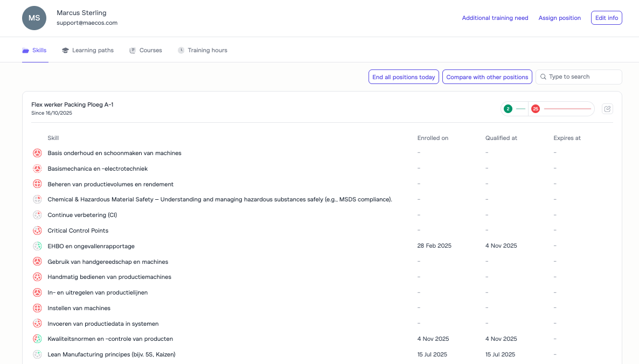The height and width of the screenshot is (364, 639).
Task: Click level icon for Kwaliteitsnormen en -controle
Action: (x=37, y=339)
